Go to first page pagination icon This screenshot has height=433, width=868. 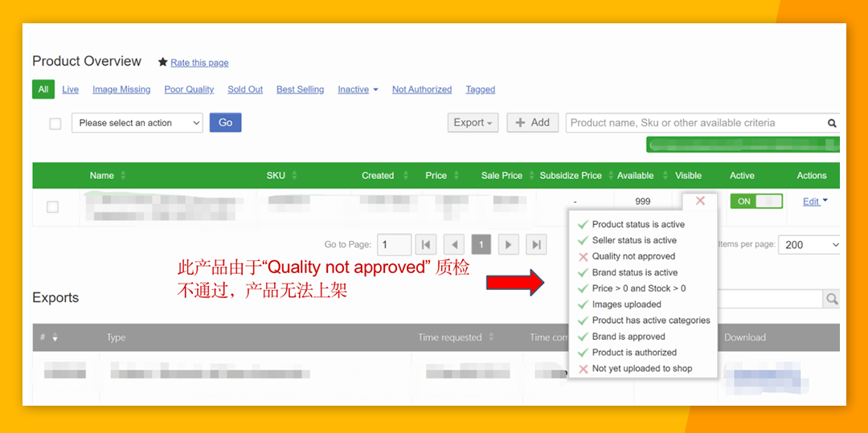tap(426, 245)
